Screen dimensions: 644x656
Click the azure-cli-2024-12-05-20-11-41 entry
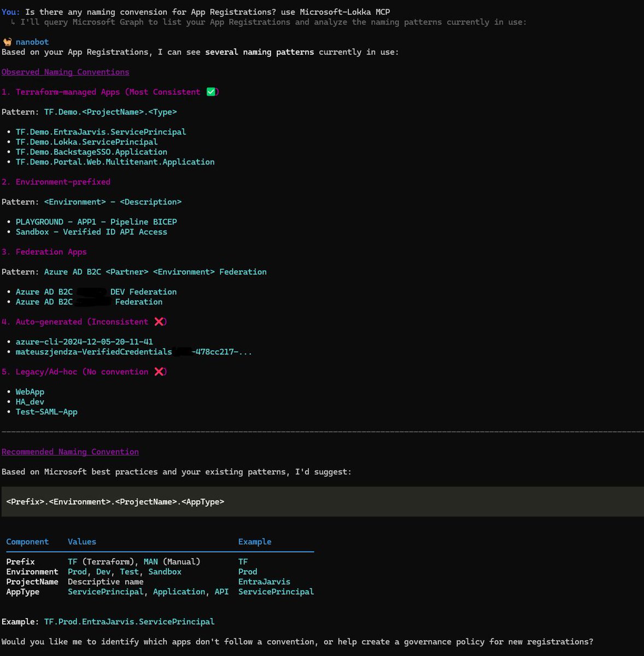tap(84, 342)
